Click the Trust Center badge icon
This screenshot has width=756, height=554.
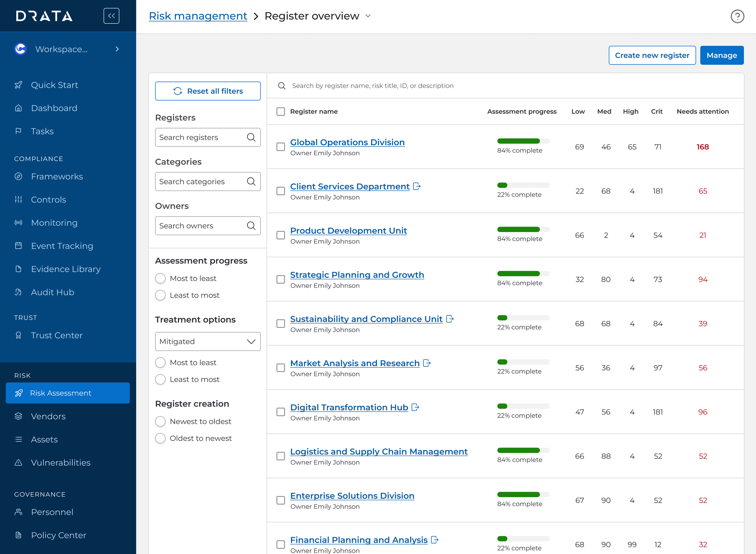18,335
